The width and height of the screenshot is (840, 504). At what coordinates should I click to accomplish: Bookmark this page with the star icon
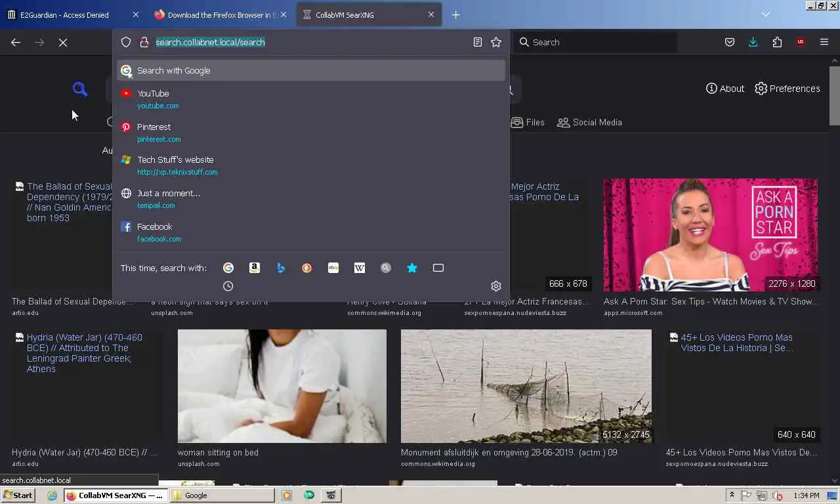(x=496, y=42)
